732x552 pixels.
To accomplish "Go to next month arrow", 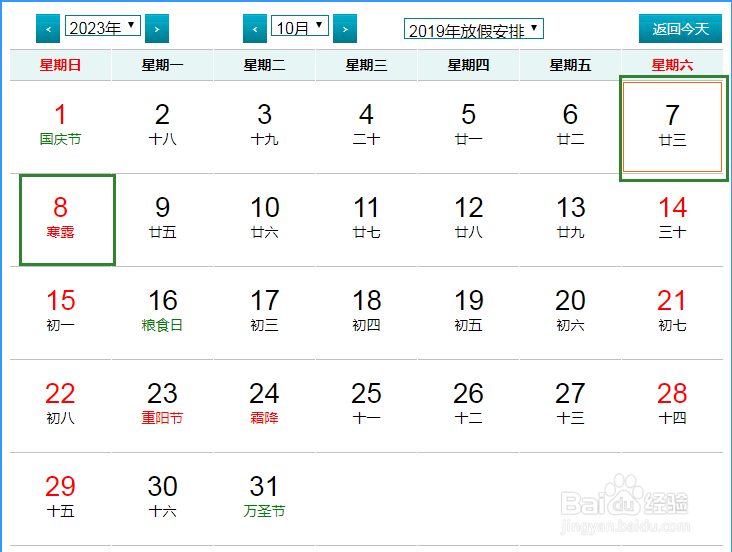I will tap(345, 28).
